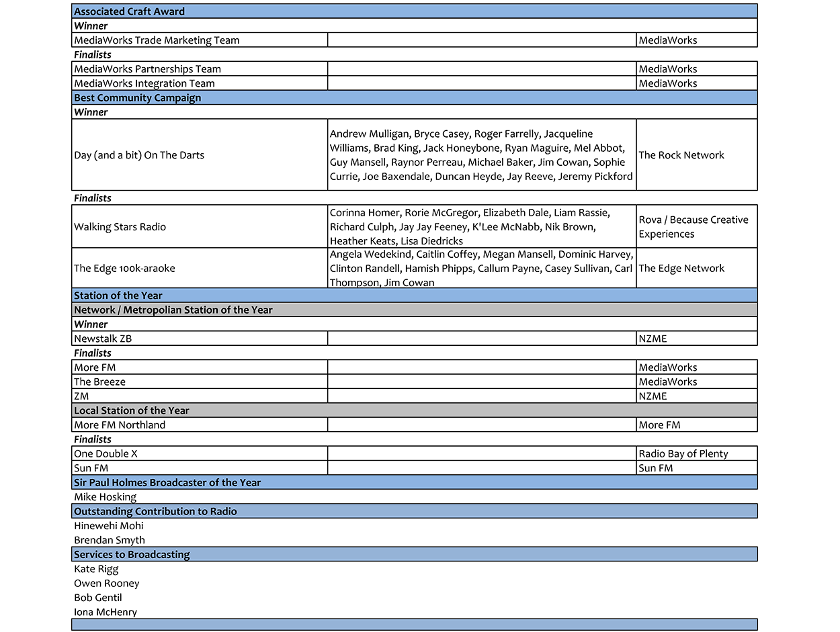Click Finalists label above One Double X
Screen dimensions: 840x632
tap(93, 439)
